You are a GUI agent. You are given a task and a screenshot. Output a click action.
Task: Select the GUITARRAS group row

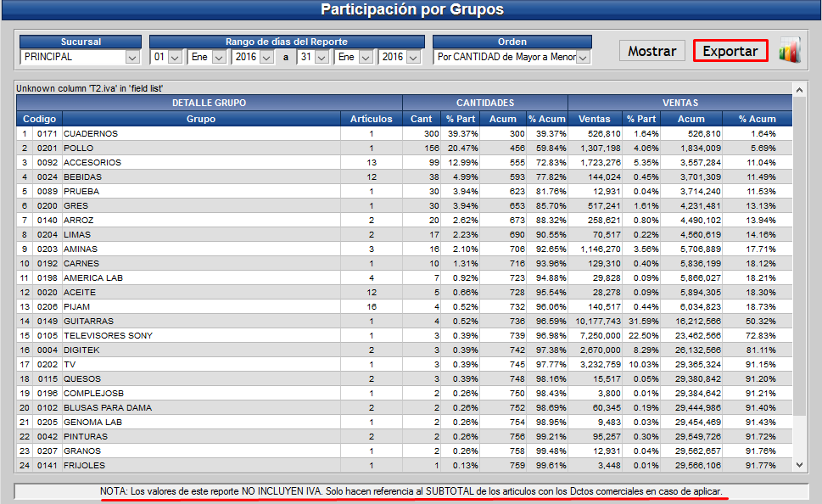[404, 321]
